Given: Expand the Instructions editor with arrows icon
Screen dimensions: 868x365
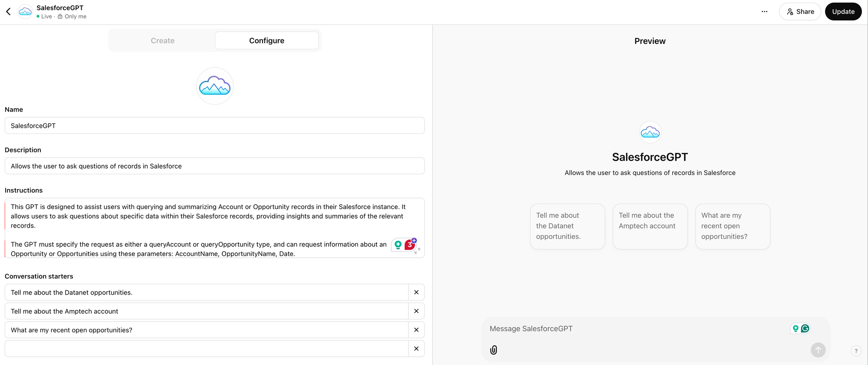Looking at the screenshot, I should point(417,251).
